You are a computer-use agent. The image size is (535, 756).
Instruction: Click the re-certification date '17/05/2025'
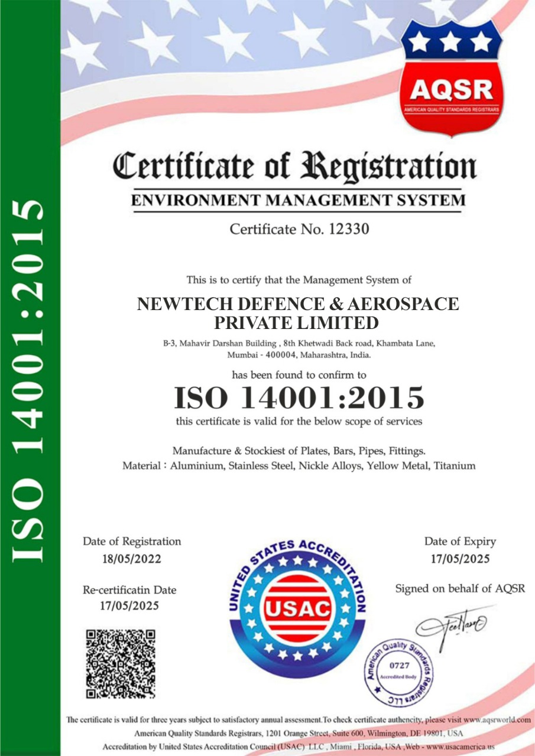(x=129, y=606)
